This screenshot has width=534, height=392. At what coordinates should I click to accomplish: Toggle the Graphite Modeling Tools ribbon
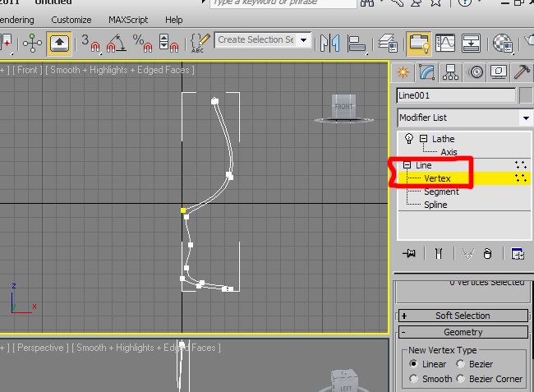point(418,44)
